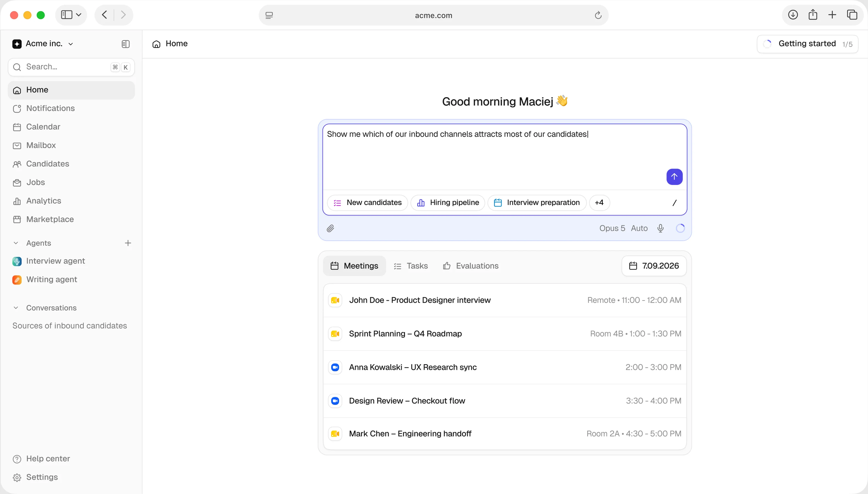Select the Hiring pipeline suggestion chip
The image size is (868, 494).
[x=448, y=203]
